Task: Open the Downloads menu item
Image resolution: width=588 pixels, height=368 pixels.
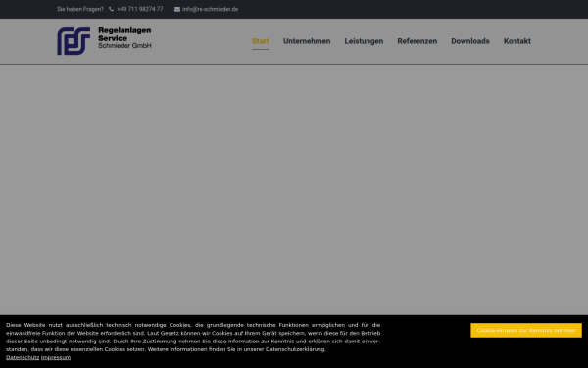Action: pyautogui.click(x=470, y=41)
